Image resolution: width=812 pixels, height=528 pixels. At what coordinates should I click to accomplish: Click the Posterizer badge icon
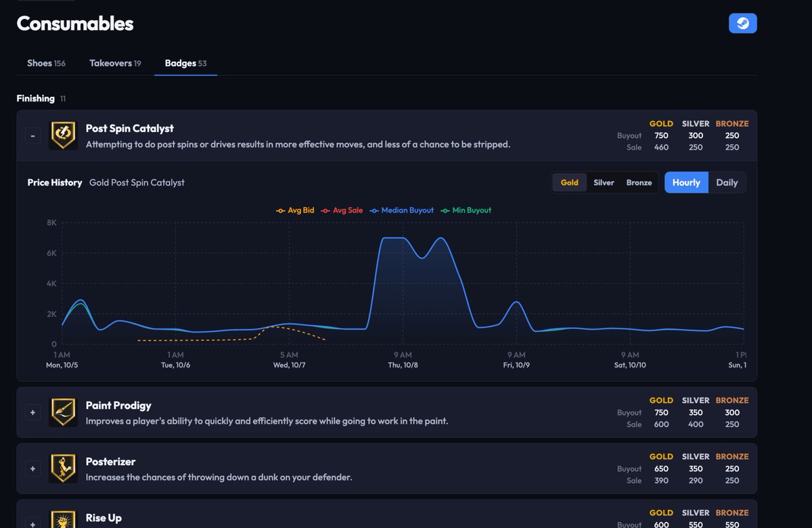tap(63, 468)
